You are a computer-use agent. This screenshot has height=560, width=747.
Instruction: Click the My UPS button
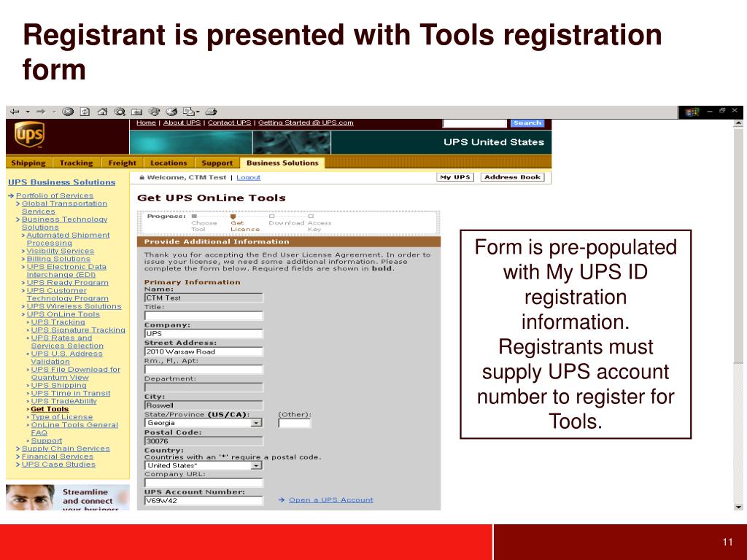[x=455, y=177]
